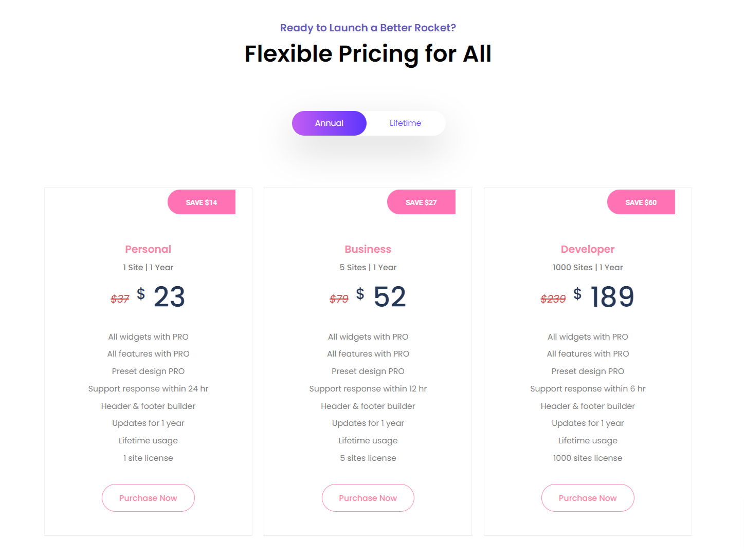The height and width of the screenshot is (560, 744).
Task: Switch pricing toggle to Lifetime
Action: [405, 123]
